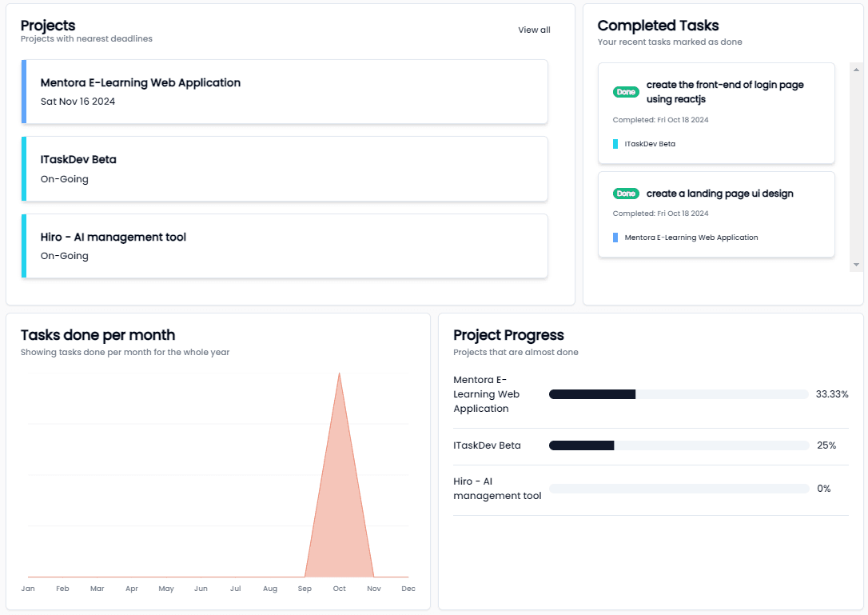Click the October peak in tasks chart
Viewport: 868px width, 615px height.
[x=340, y=374]
